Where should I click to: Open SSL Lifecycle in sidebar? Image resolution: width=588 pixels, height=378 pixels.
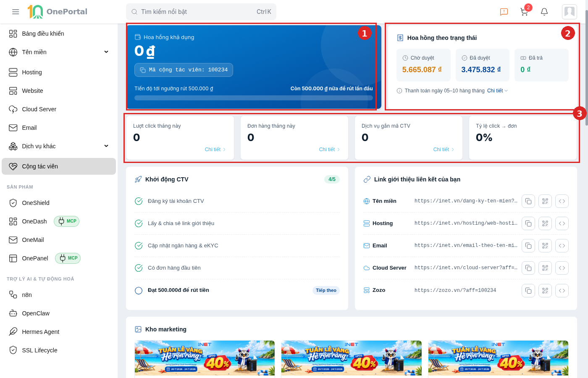59,350
